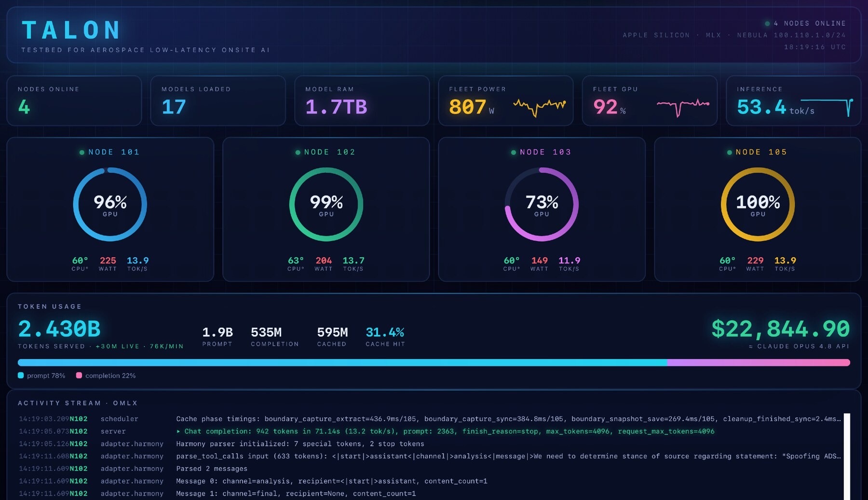Click the 595M CACHED value

click(x=332, y=333)
